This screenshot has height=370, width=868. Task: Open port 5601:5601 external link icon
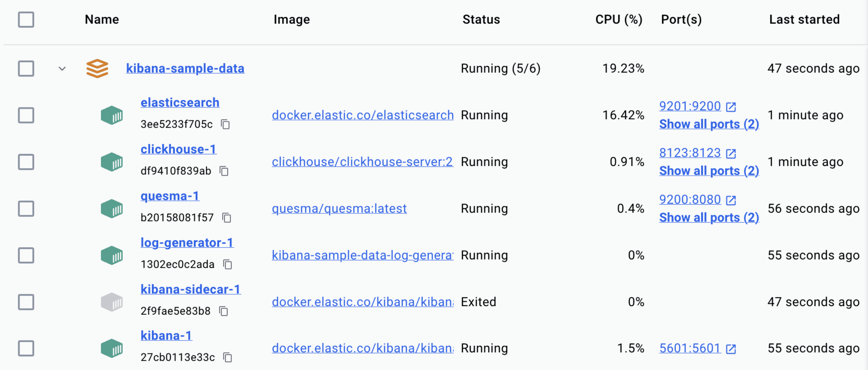(x=730, y=349)
